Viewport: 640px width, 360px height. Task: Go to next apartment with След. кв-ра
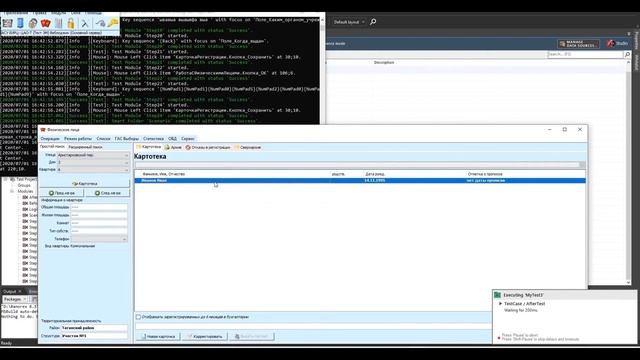click(108, 193)
